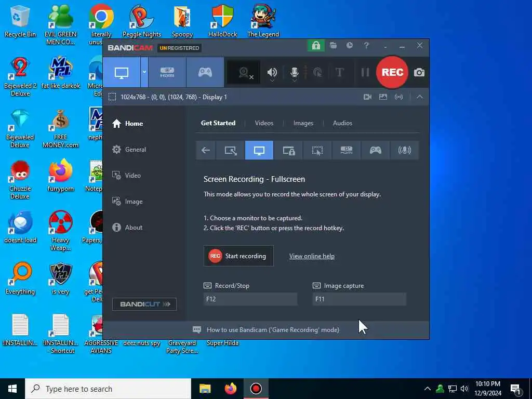Select Game Recording mode in top toolbar
Screen dimensions: 532x399
[x=205, y=72]
